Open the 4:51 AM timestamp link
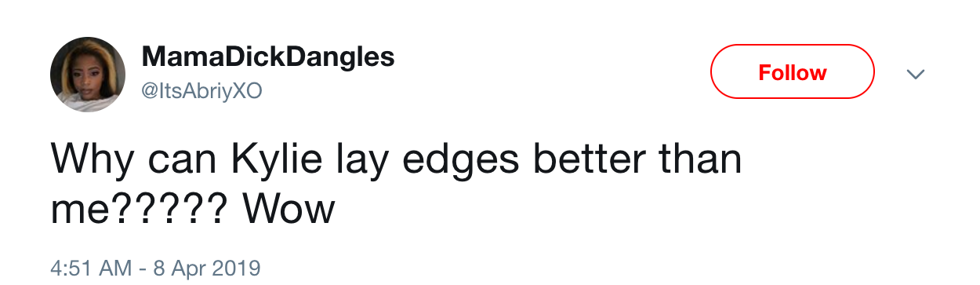 coord(91,269)
